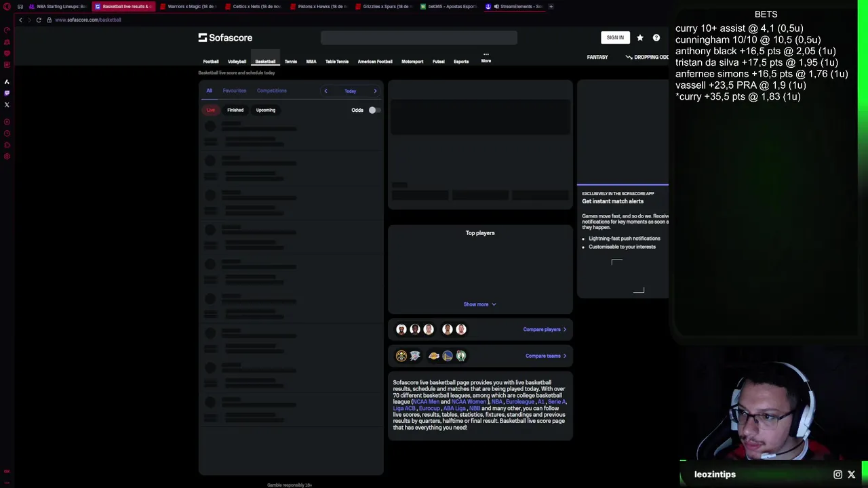
Task: Switch to StreamElements browser tab
Action: (514, 7)
